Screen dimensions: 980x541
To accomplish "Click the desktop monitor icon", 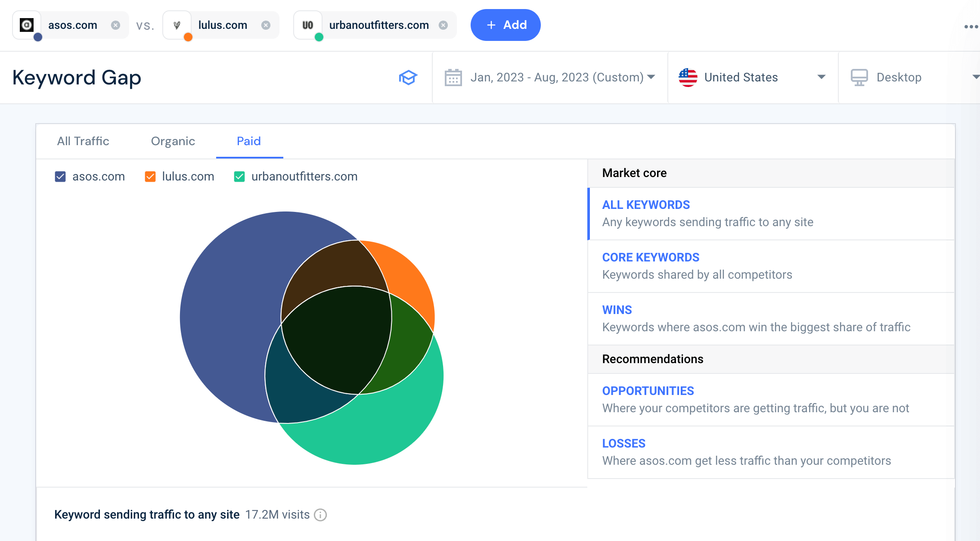I will click(x=859, y=78).
